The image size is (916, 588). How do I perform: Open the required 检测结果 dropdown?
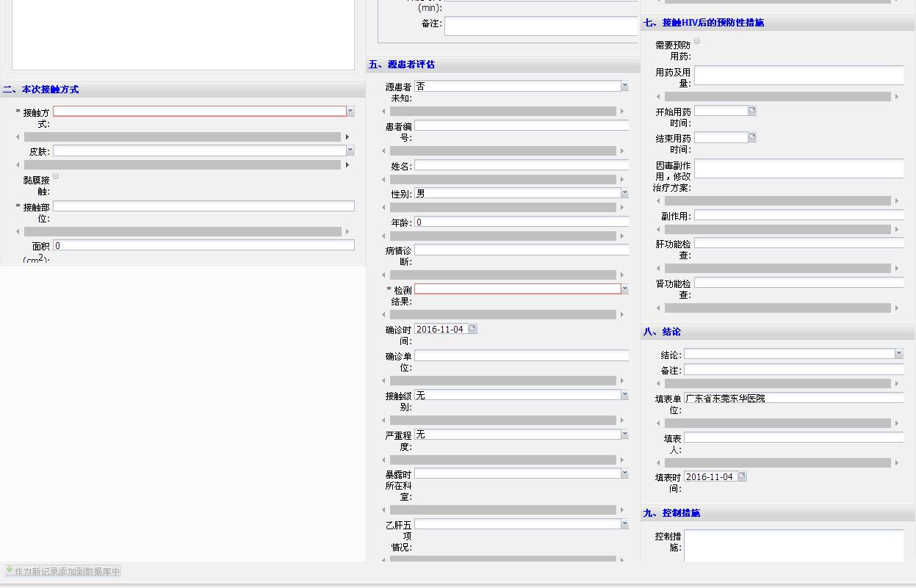pos(625,289)
